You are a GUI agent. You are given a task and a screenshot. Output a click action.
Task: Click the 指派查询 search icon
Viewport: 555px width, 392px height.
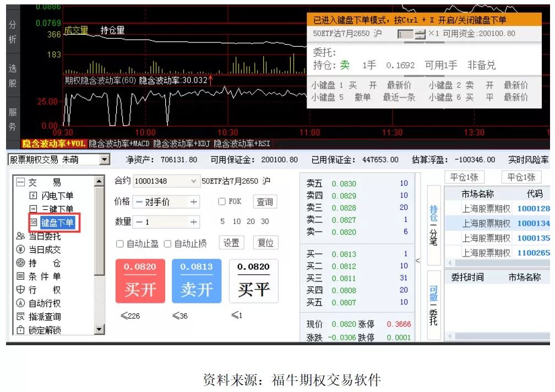click(20, 317)
